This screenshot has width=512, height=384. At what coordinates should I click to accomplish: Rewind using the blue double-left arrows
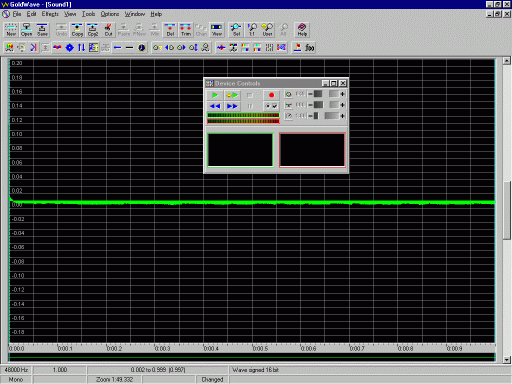[x=215, y=106]
